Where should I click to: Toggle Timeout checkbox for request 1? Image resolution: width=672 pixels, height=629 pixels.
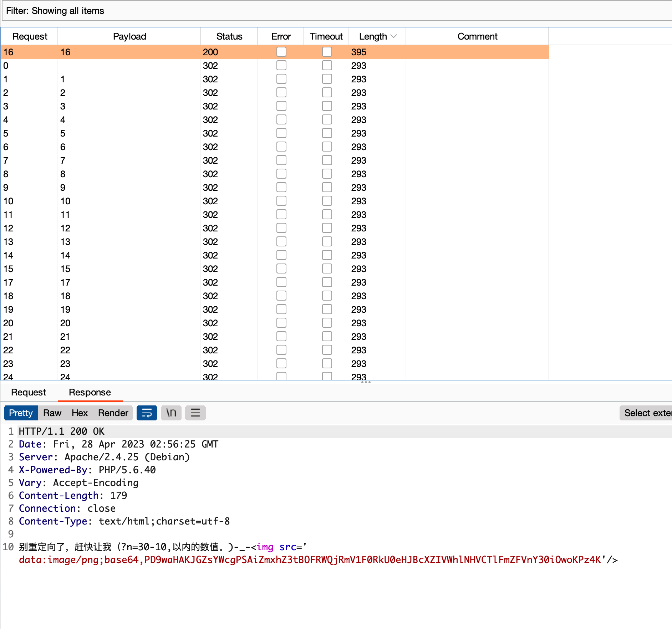coord(327,79)
